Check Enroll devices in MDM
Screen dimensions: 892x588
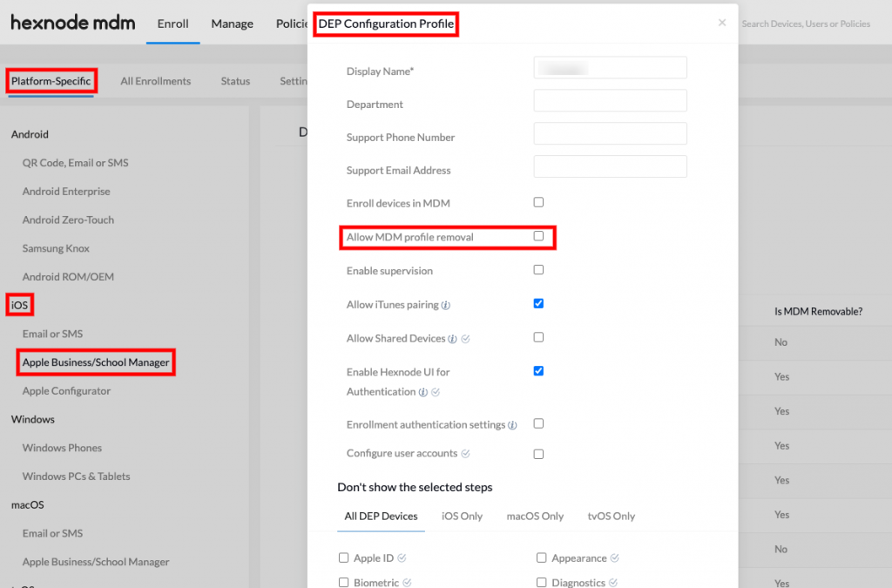click(538, 202)
